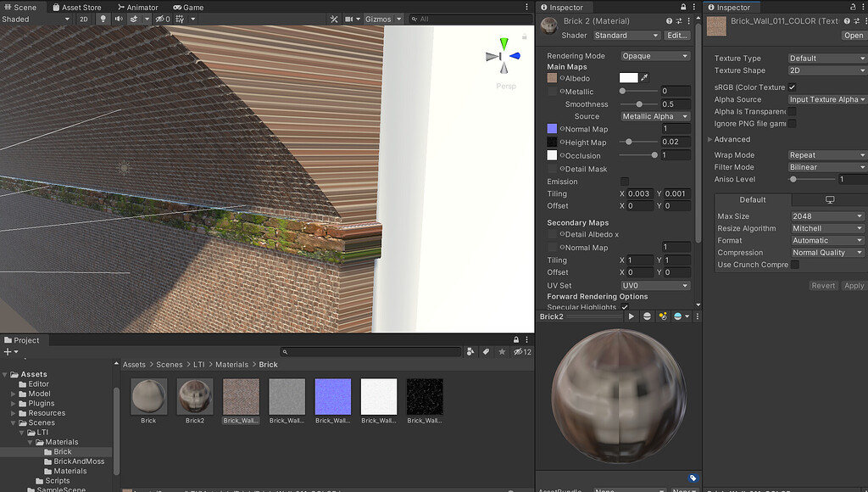The width and height of the screenshot is (868, 492).
Task: Enable Use Crunch Compression
Action: pyautogui.click(x=793, y=264)
